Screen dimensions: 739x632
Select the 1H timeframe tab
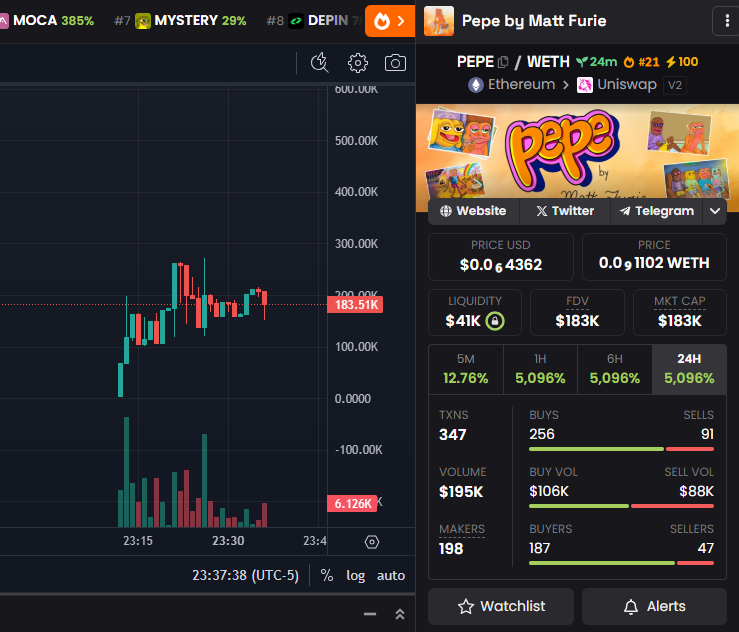(x=540, y=369)
